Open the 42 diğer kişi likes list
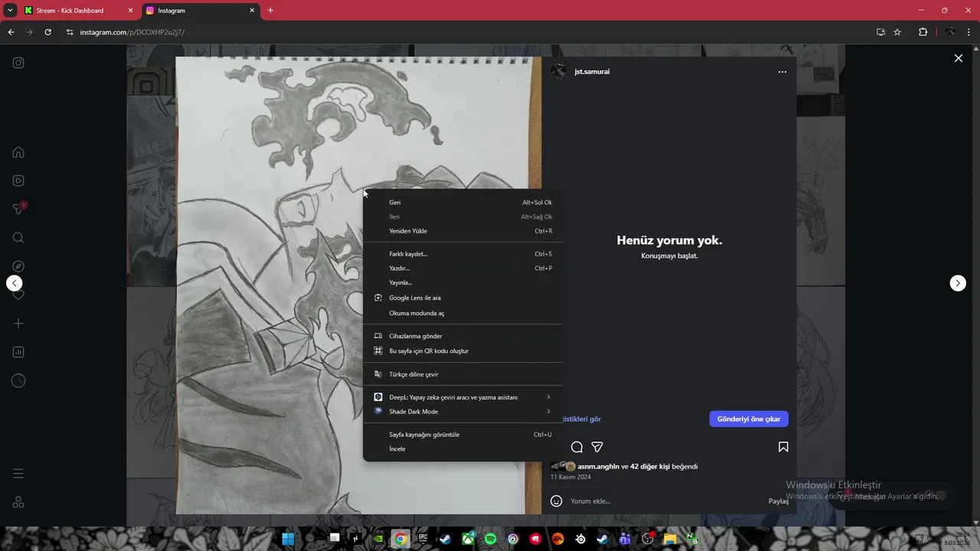Image resolution: width=980 pixels, height=551 pixels. 650,466
